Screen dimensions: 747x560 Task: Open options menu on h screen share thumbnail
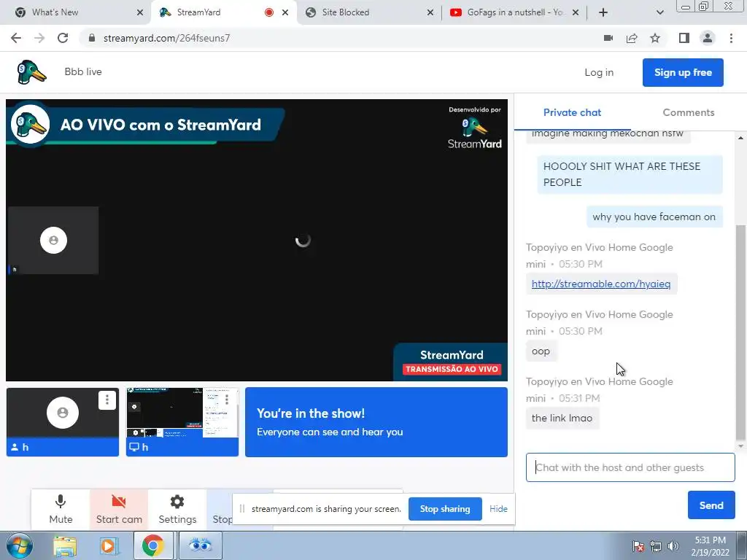tap(227, 399)
